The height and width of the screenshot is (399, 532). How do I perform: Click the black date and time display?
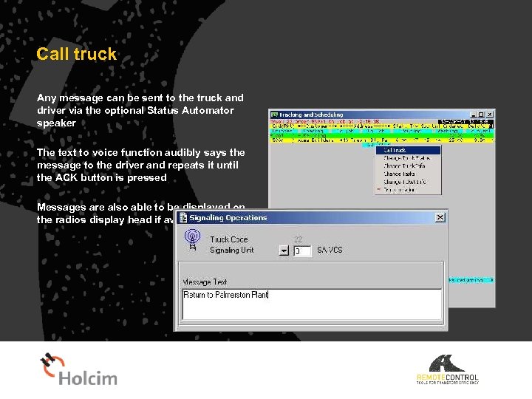coord(465,121)
